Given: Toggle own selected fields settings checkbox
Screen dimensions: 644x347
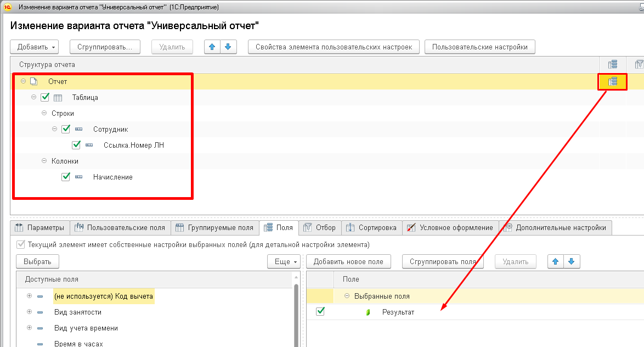Looking at the screenshot, I should pos(20,245).
